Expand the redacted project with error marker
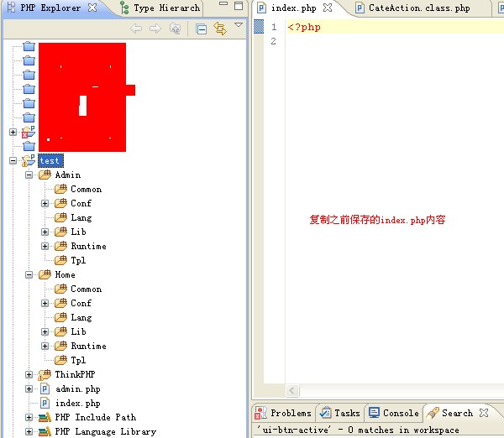This screenshot has height=438, width=504. [13, 132]
